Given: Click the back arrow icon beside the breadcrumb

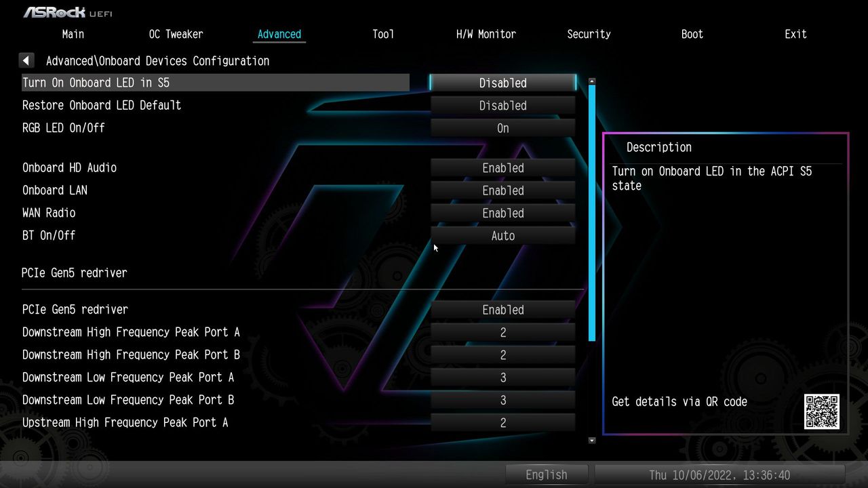Looking at the screenshot, I should coord(26,61).
